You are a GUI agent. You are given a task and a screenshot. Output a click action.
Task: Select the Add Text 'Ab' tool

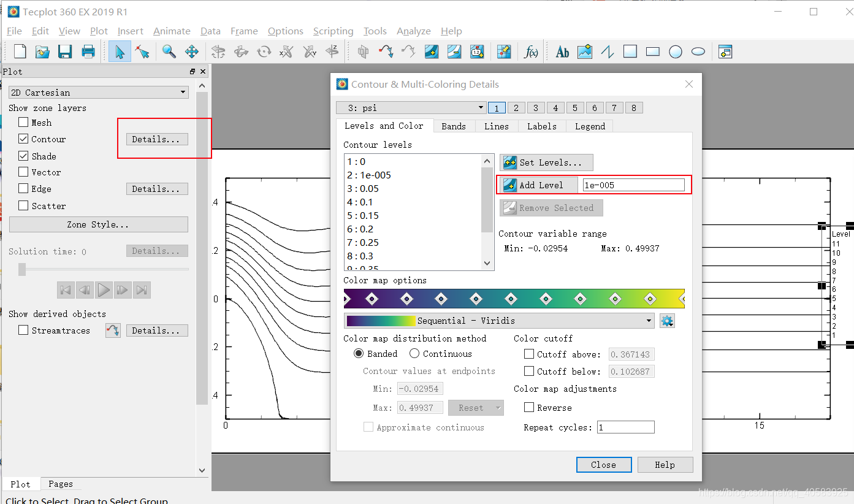point(562,52)
